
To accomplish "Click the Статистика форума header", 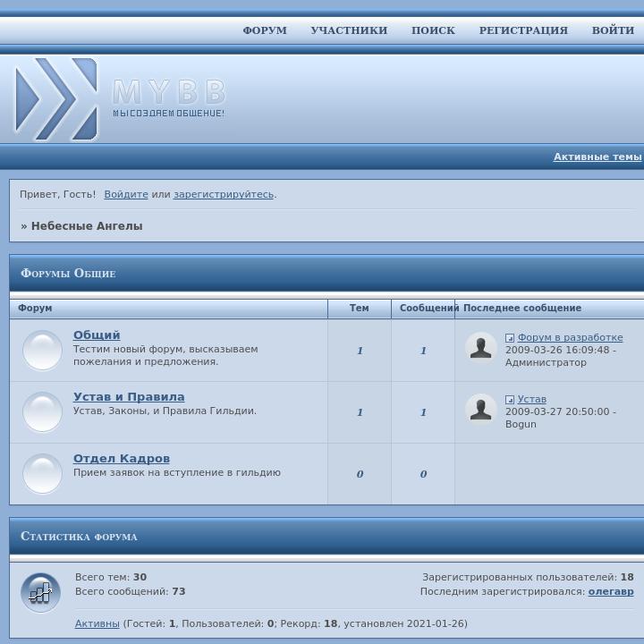I will pos(79,537).
